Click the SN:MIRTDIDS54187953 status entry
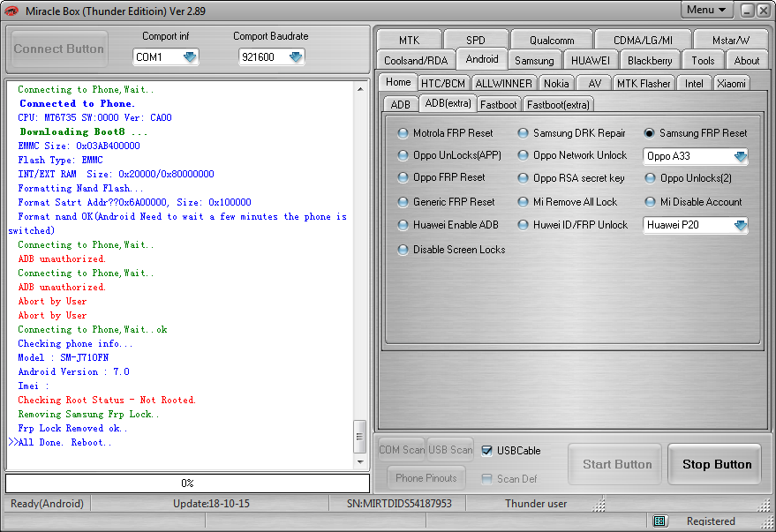The image size is (776, 532). pyautogui.click(x=399, y=503)
